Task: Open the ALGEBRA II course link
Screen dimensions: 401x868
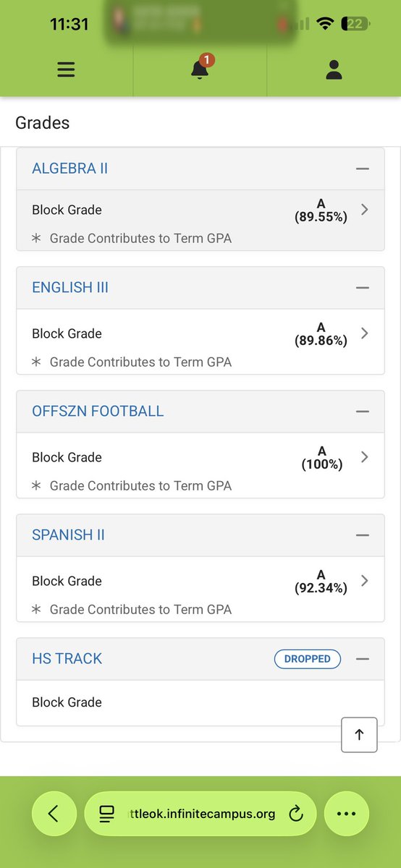Action: [x=69, y=169]
